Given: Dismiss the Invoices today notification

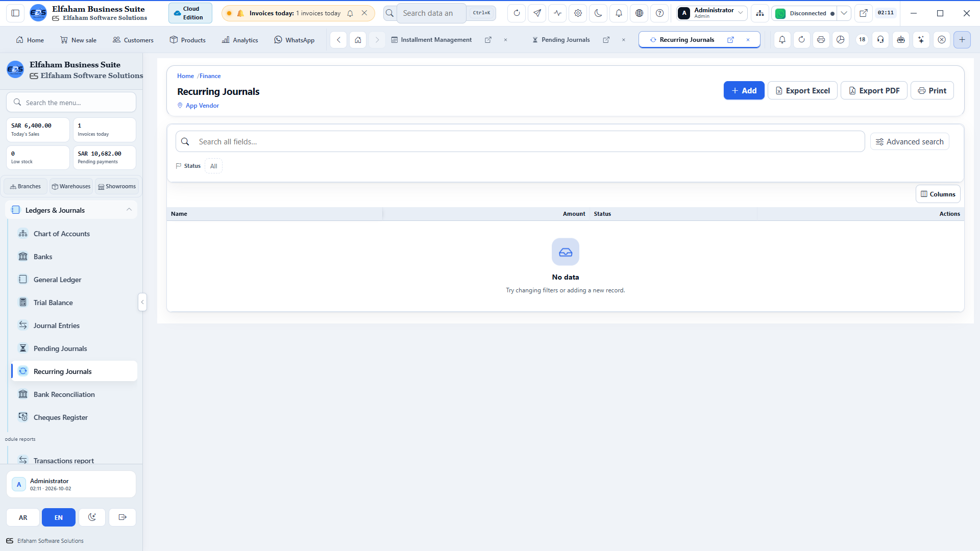Looking at the screenshot, I should click(364, 13).
